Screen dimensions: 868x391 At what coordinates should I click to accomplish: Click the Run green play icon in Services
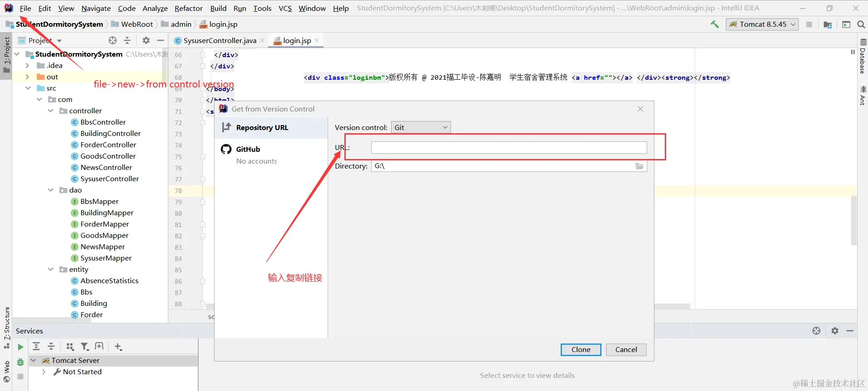point(20,347)
